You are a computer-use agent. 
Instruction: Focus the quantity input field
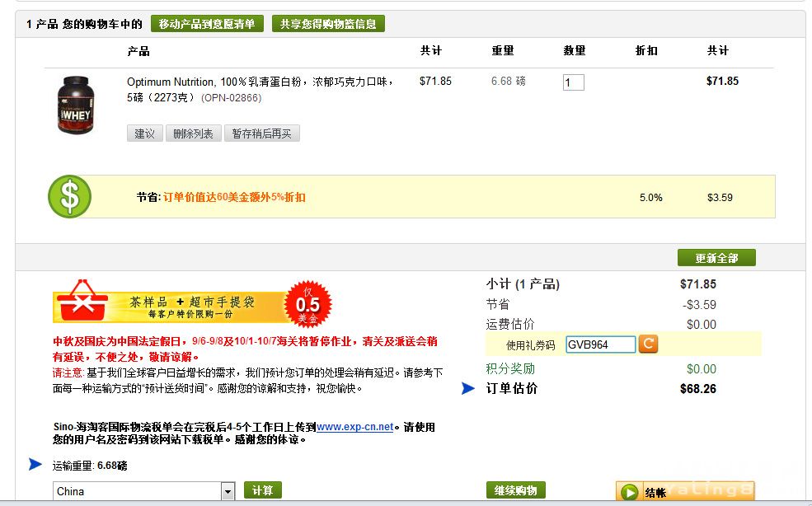[x=573, y=82]
